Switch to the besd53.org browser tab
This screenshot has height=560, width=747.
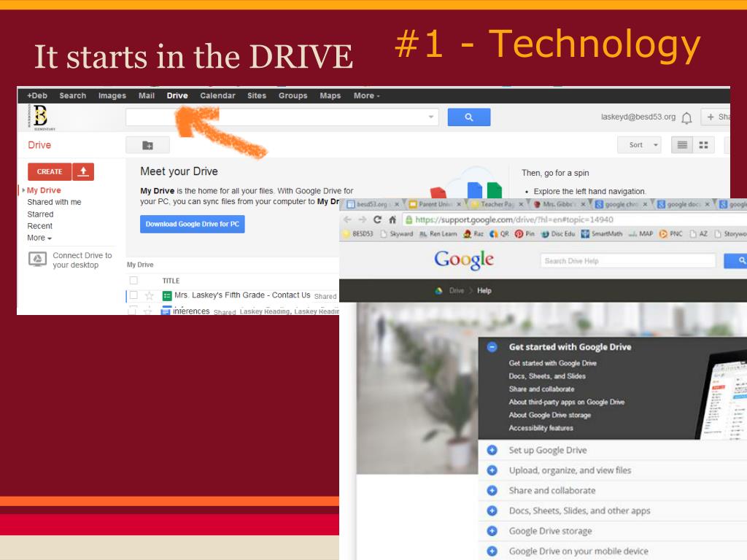coord(371,204)
